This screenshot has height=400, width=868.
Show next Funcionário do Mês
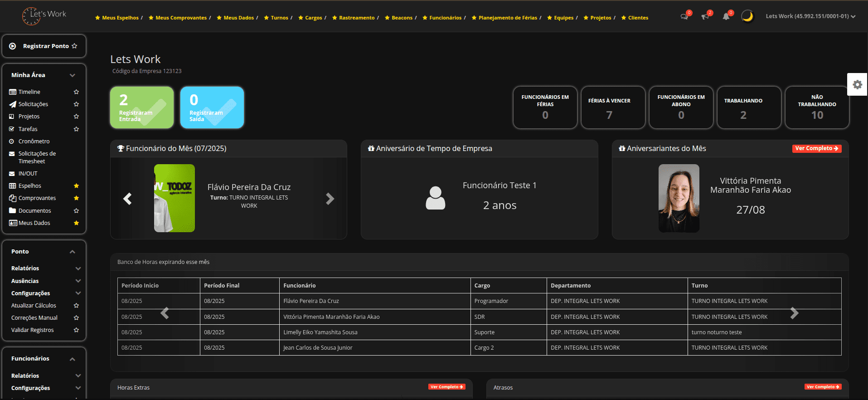coord(330,199)
